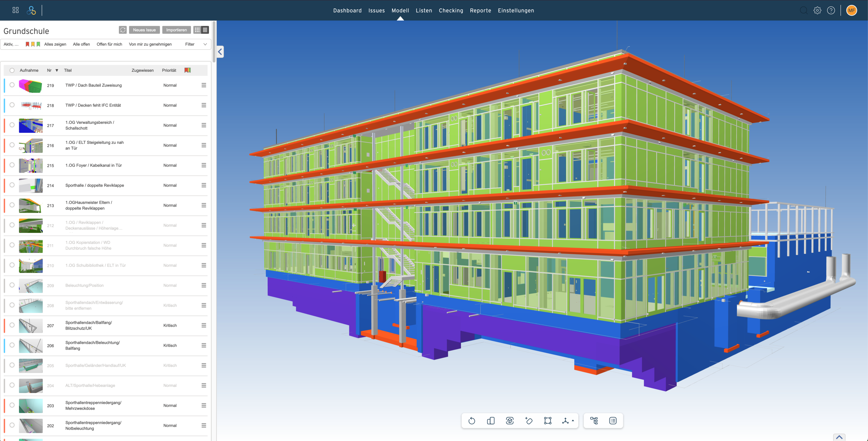Click the 3D cube view icon
The height and width of the screenshot is (441, 868).
510,421
